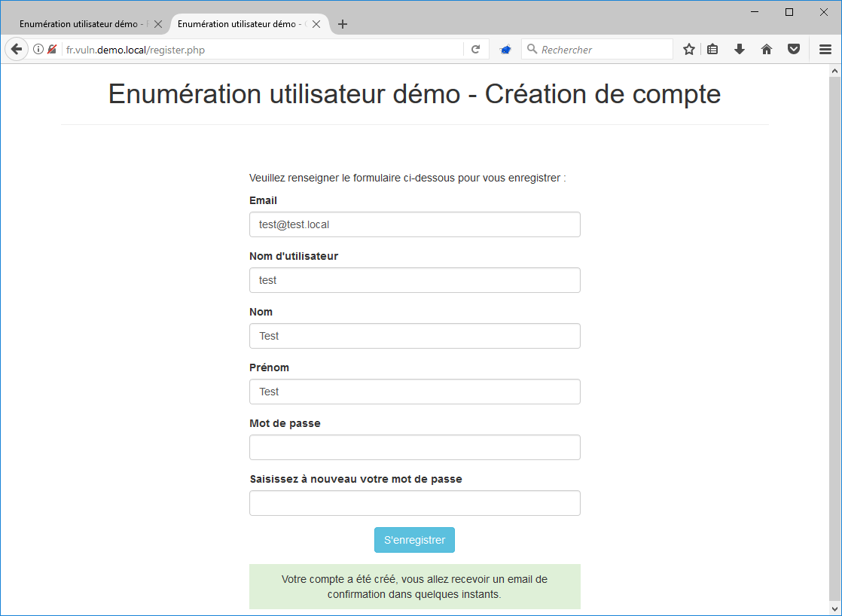Open a new tab with the plus button

343,23
